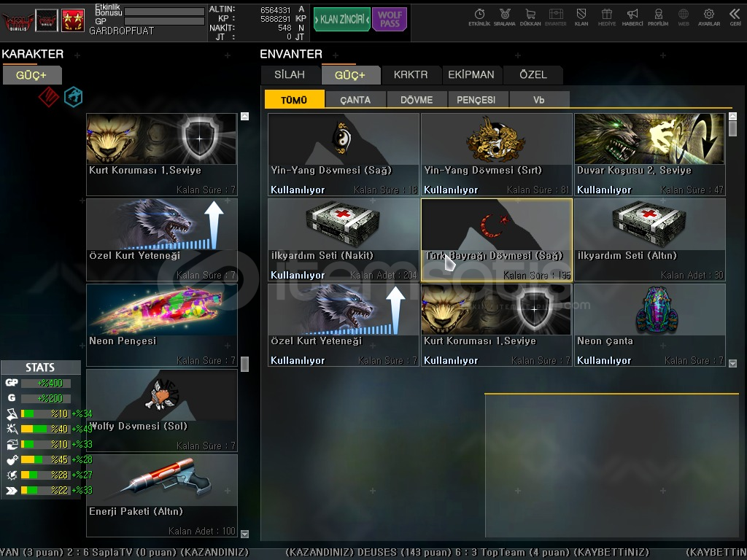
Task: Select Özel Kurt Yeteneği in inventory grid
Action: 344,325
